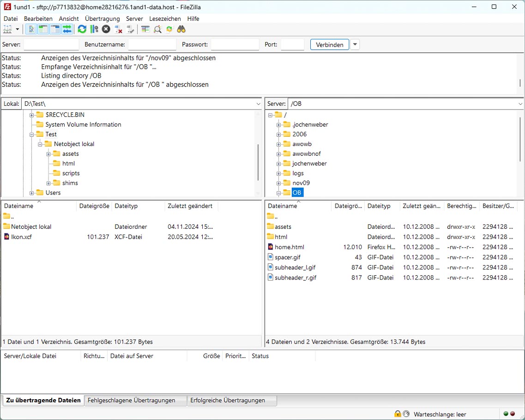This screenshot has height=420, width=525.
Task: Toggle local directory tree view
Action: [43, 29]
